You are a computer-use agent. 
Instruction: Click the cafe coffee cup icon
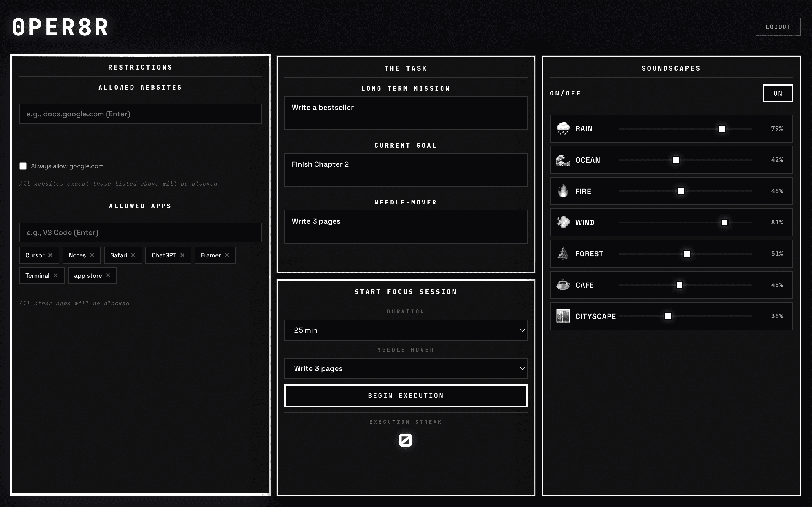click(x=563, y=285)
